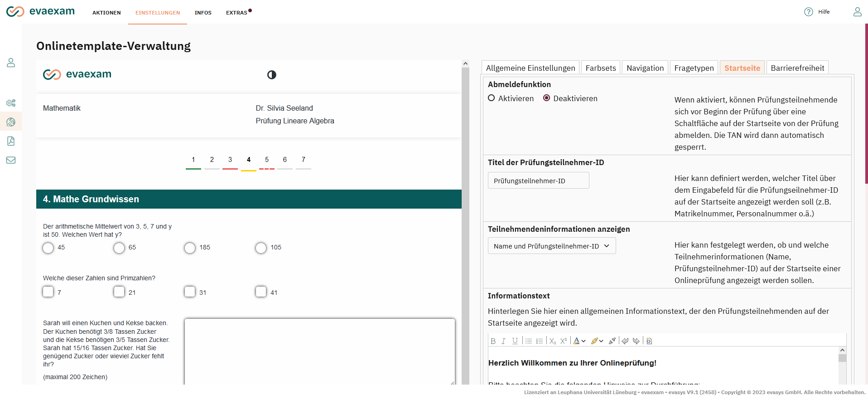
Task: Click the superscript formatting icon
Action: (563, 341)
